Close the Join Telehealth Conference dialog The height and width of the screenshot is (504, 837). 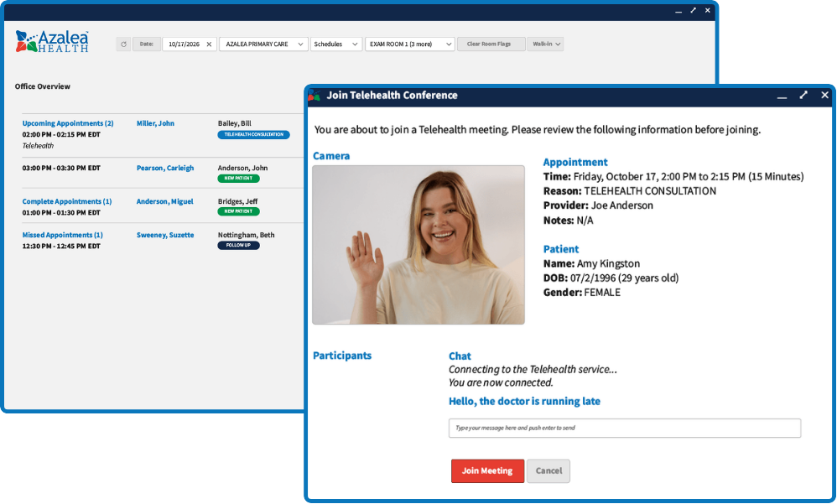[x=823, y=96]
